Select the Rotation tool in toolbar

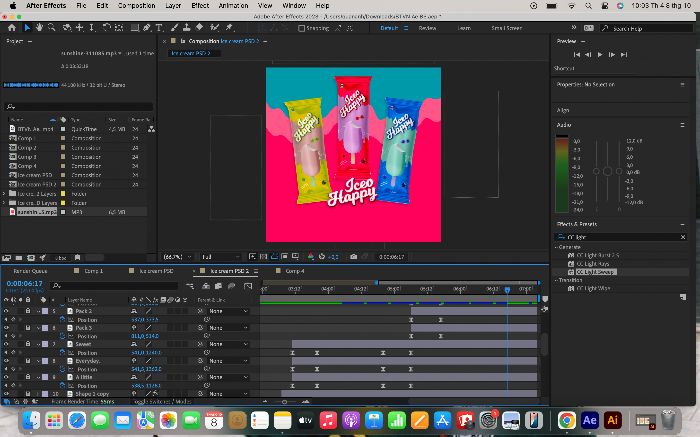coord(106,28)
